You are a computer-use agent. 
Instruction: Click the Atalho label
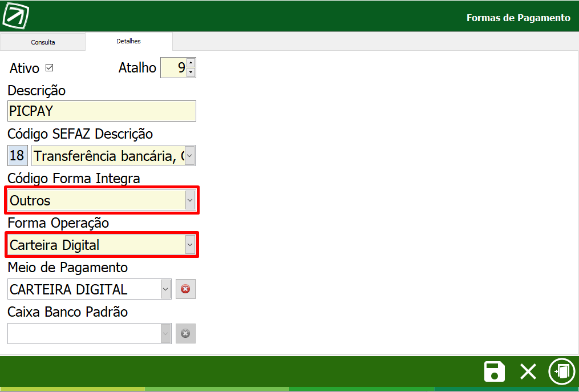click(137, 67)
